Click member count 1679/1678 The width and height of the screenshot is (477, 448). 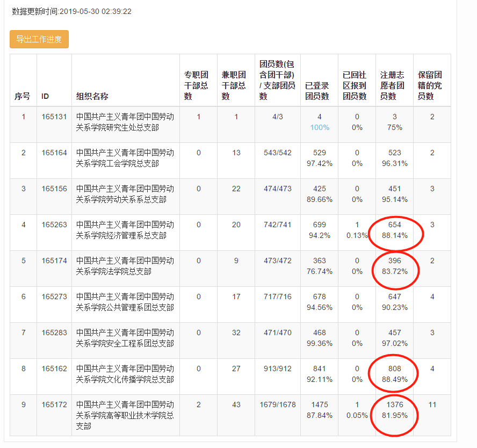[x=277, y=404]
